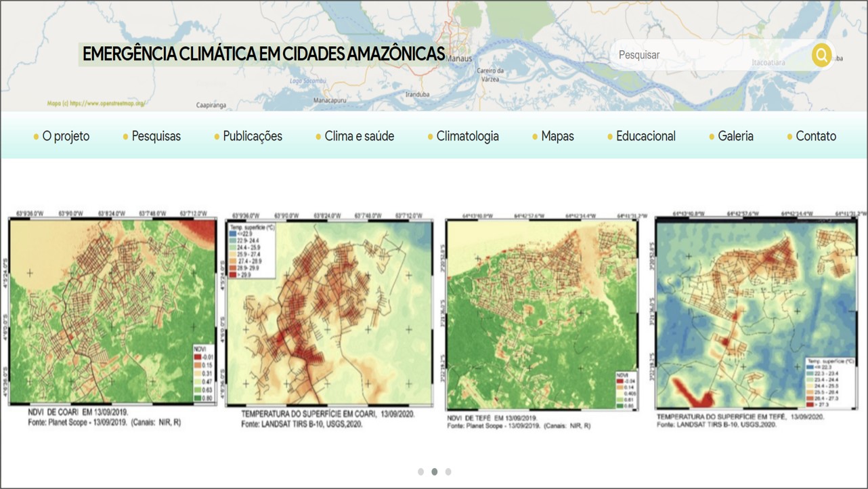The width and height of the screenshot is (868, 489).
Task: Click the yellow search magnifier icon
Action: (821, 56)
